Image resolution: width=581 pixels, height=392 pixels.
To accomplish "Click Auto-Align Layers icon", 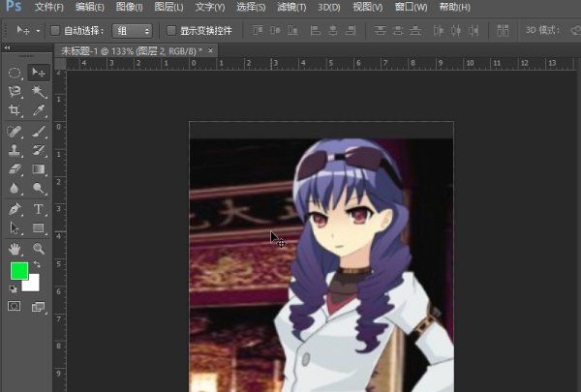I will (x=503, y=30).
